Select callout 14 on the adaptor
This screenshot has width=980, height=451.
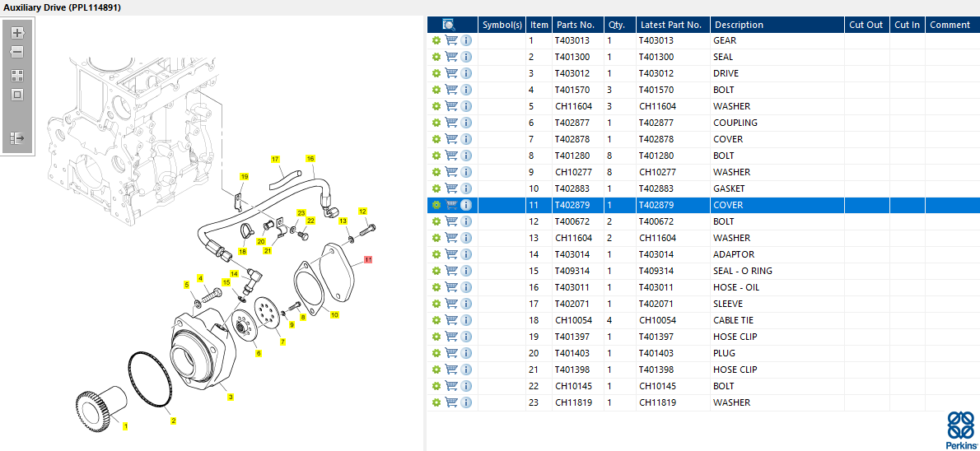point(234,273)
